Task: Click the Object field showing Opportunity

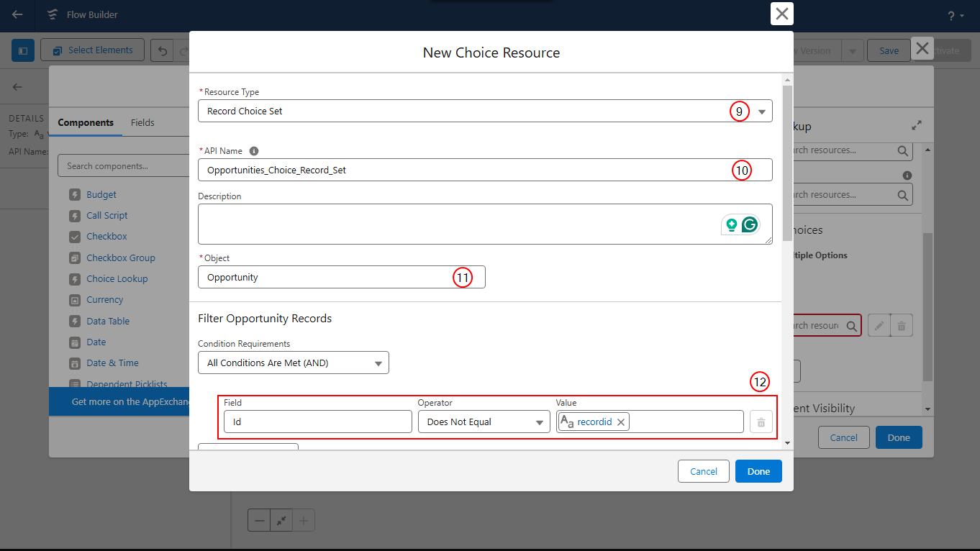Action: [x=341, y=277]
